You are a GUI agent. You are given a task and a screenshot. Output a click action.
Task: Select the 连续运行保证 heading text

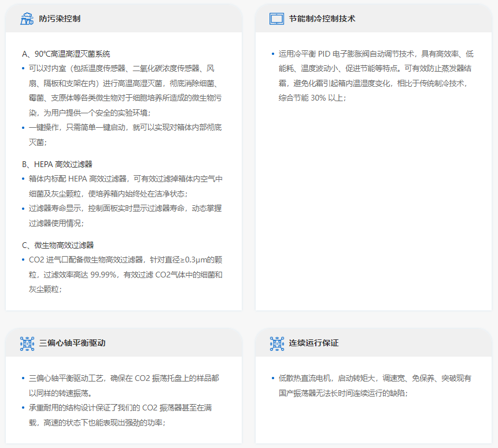point(313,343)
